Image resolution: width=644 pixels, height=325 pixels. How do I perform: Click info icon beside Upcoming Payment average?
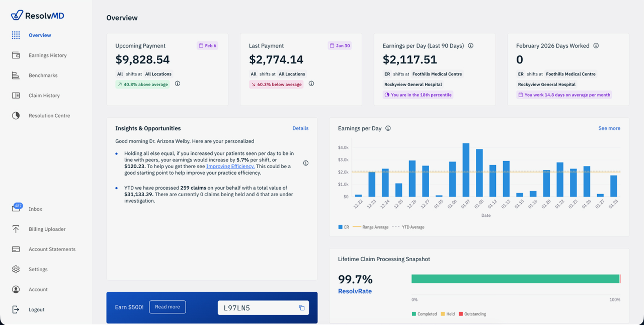[177, 84]
